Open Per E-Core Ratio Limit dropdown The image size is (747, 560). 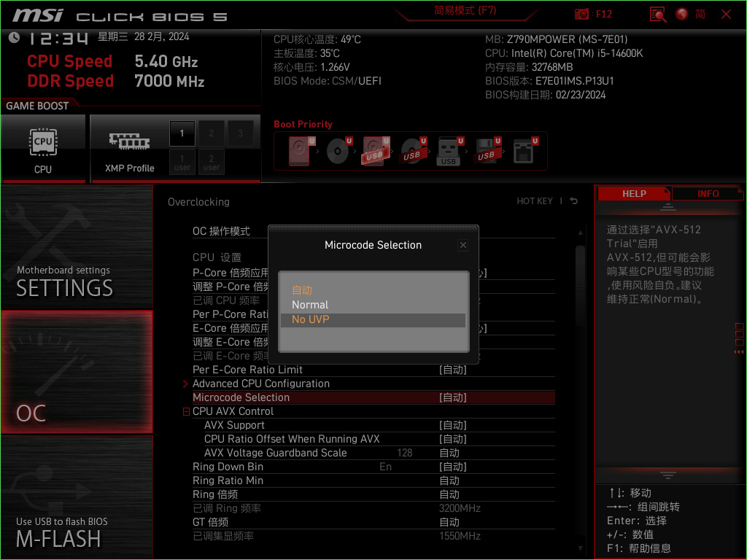(452, 370)
